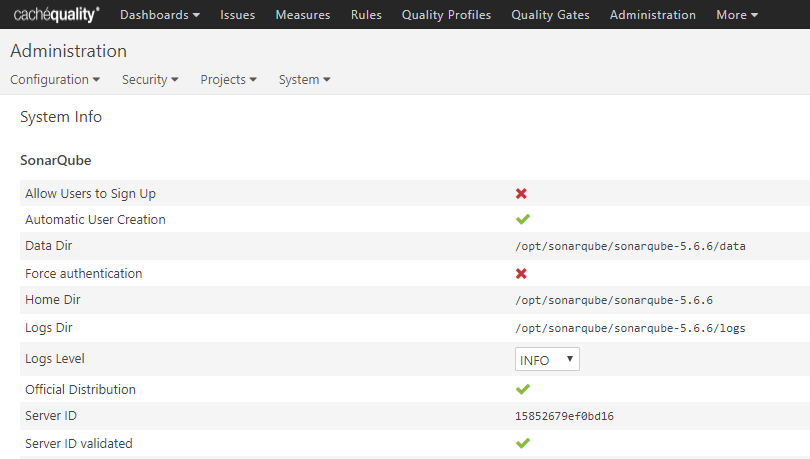Open Quality Profiles

click(446, 15)
